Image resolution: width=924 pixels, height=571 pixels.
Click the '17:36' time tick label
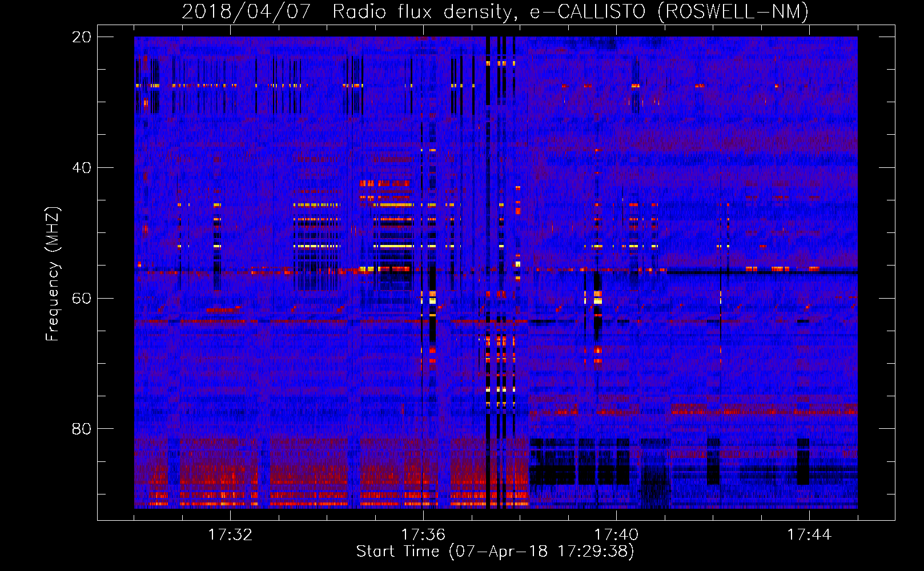pos(423,534)
